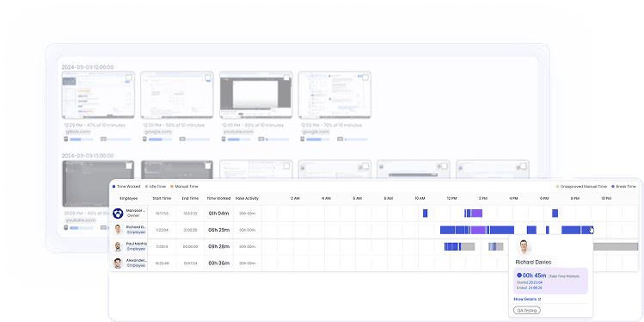This screenshot has height=322, width=644.
Task: Click Mansoor's purple break block on the timeline
Action: (476, 213)
